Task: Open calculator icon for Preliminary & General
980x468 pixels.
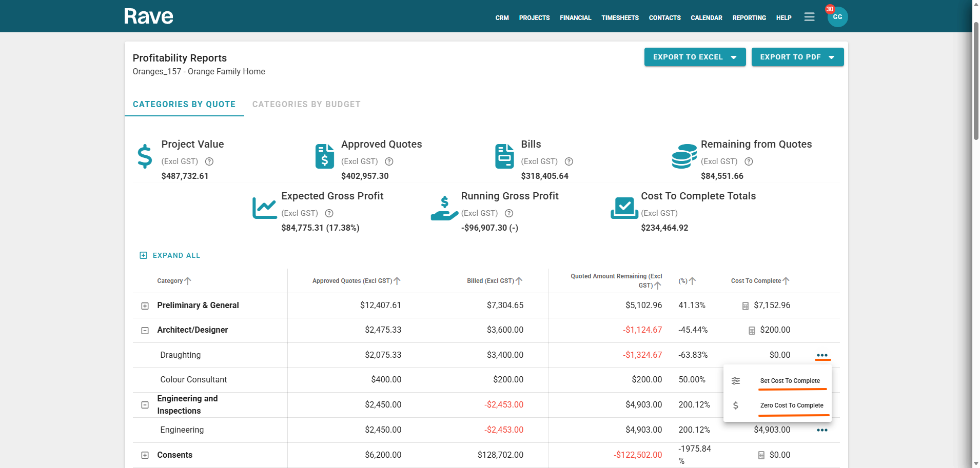Action: 746,306
